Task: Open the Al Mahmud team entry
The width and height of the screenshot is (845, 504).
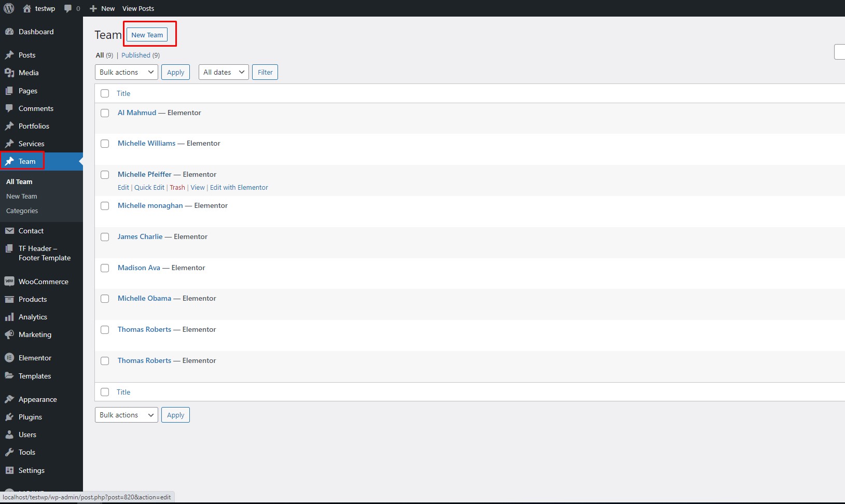Action: pyautogui.click(x=137, y=113)
